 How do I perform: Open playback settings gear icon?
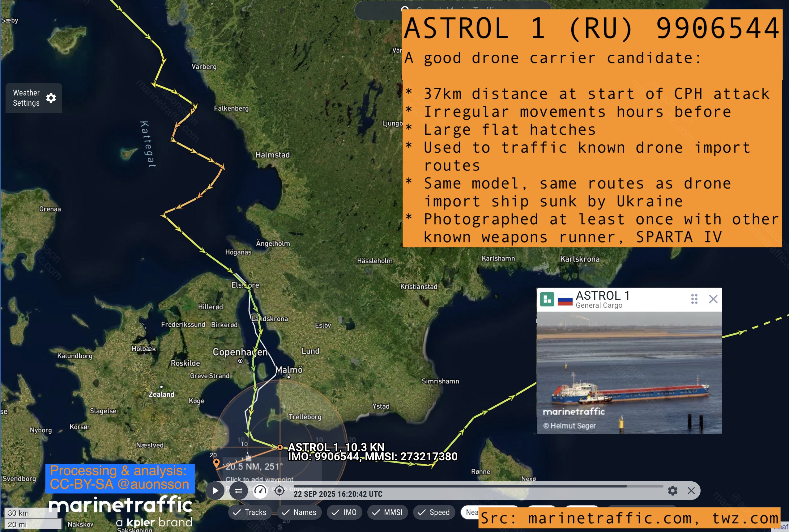point(672,491)
